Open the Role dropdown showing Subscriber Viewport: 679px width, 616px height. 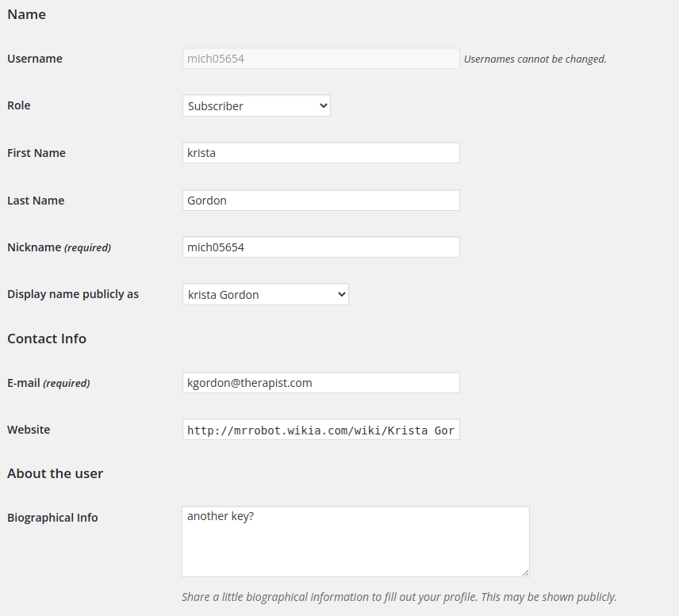pos(256,105)
